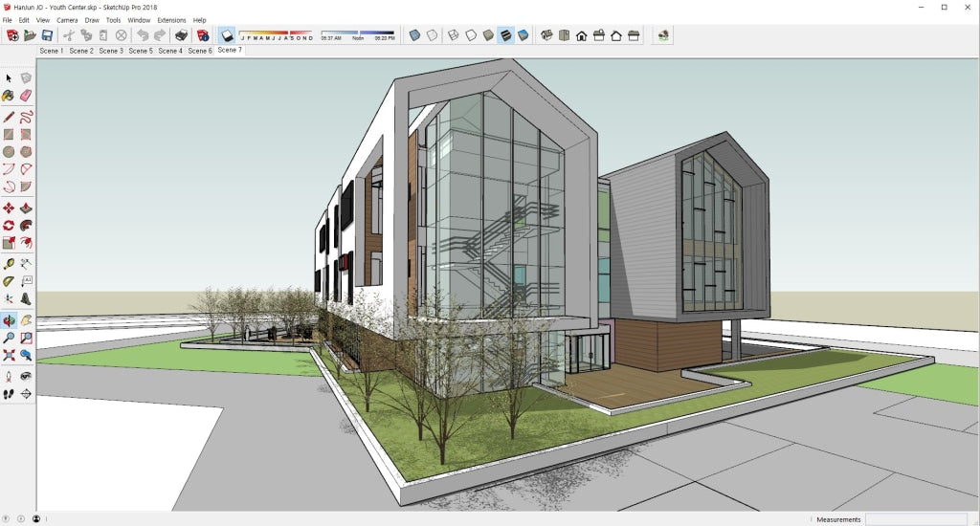Toggle Shaded With Textures style
The height and width of the screenshot is (526, 980).
click(505, 35)
